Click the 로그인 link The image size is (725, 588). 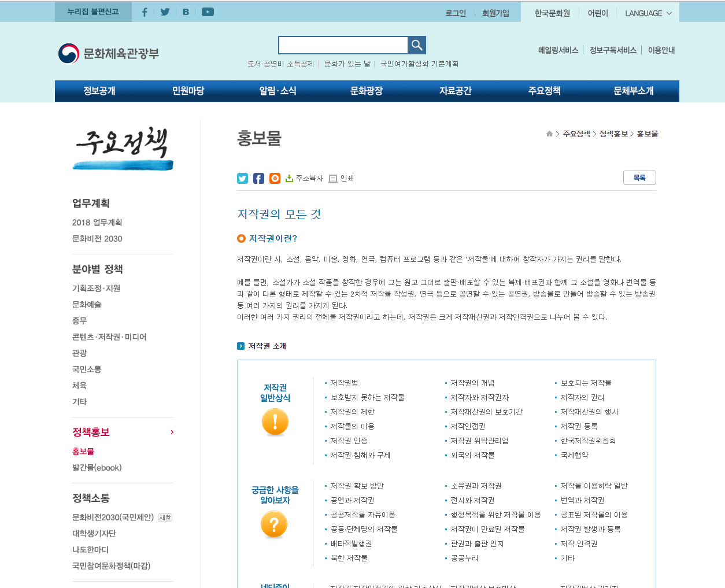(456, 13)
